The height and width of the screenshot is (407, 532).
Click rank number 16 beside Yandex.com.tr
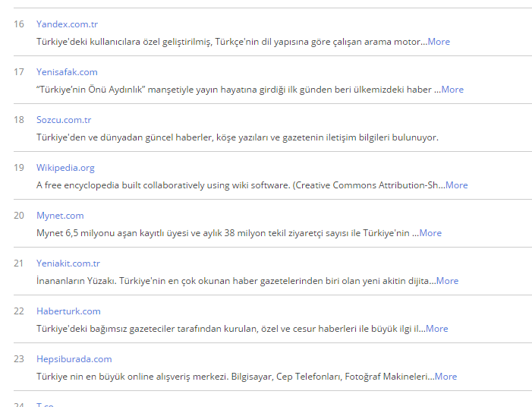click(x=19, y=24)
